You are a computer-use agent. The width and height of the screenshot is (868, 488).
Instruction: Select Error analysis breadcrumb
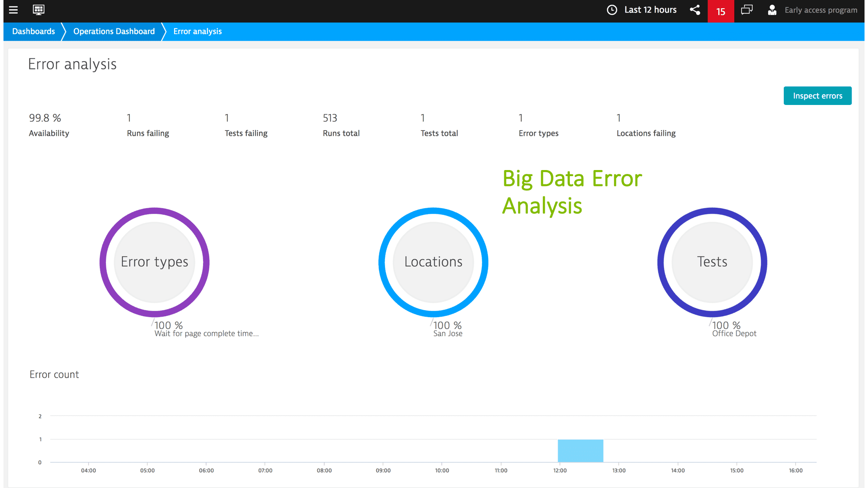(x=197, y=31)
